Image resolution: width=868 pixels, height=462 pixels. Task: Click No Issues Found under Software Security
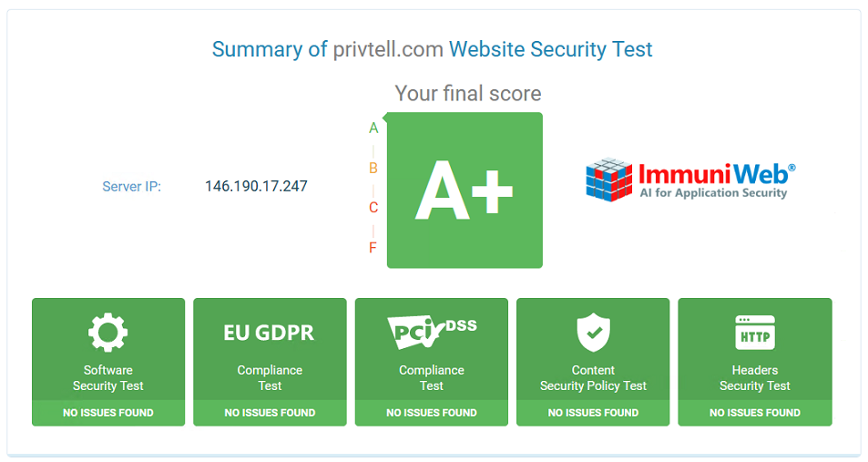(x=108, y=413)
